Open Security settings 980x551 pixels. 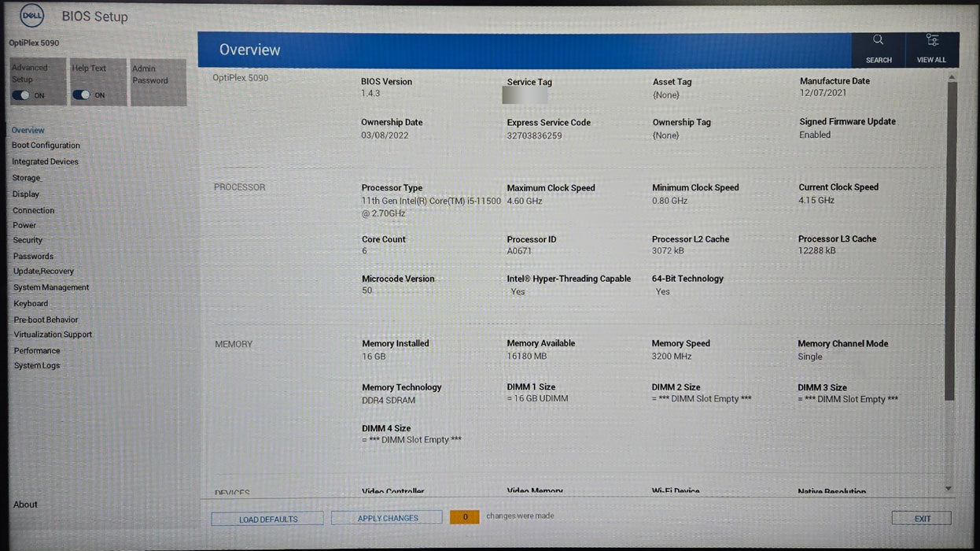(28, 241)
